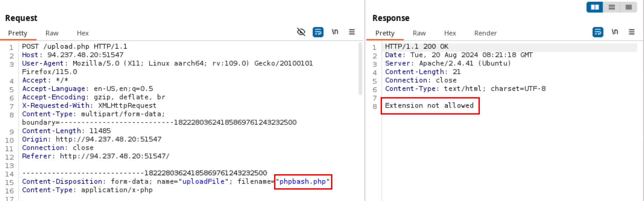Select the Response Hex tab
Screen dimensions: 644x201
pos(450,33)
